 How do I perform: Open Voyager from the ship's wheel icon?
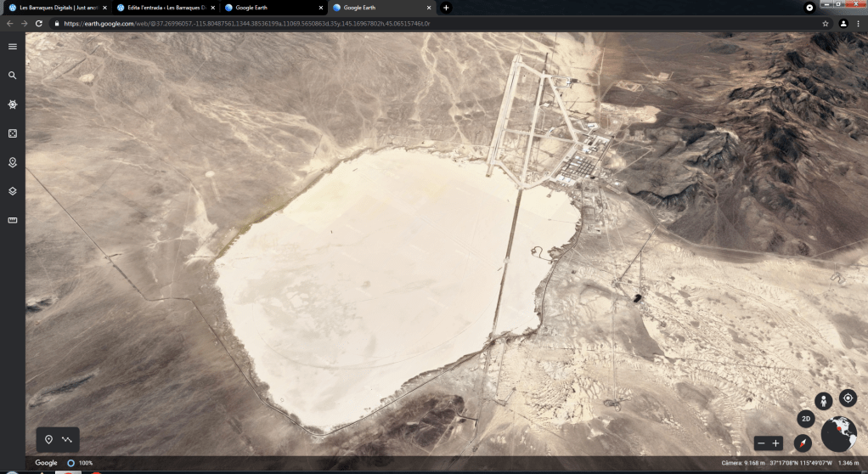tap(13, 104)
